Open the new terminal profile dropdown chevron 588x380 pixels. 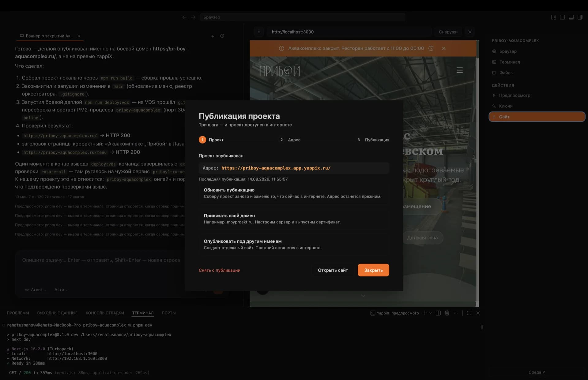click(x=431, y=313)
